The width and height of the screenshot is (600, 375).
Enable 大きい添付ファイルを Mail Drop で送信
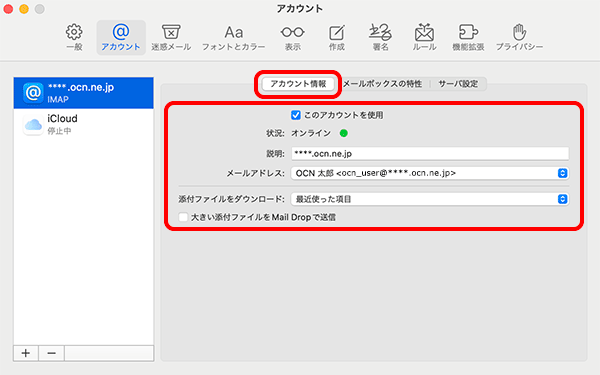(183, 217)
